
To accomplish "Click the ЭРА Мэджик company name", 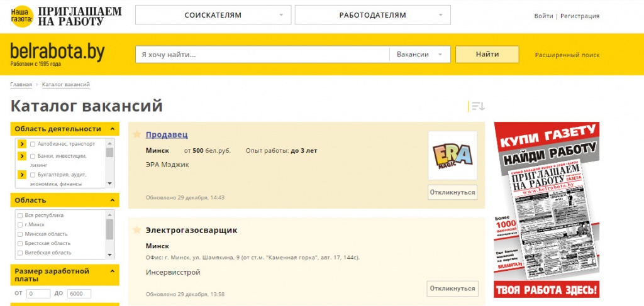I will (167, 165).
